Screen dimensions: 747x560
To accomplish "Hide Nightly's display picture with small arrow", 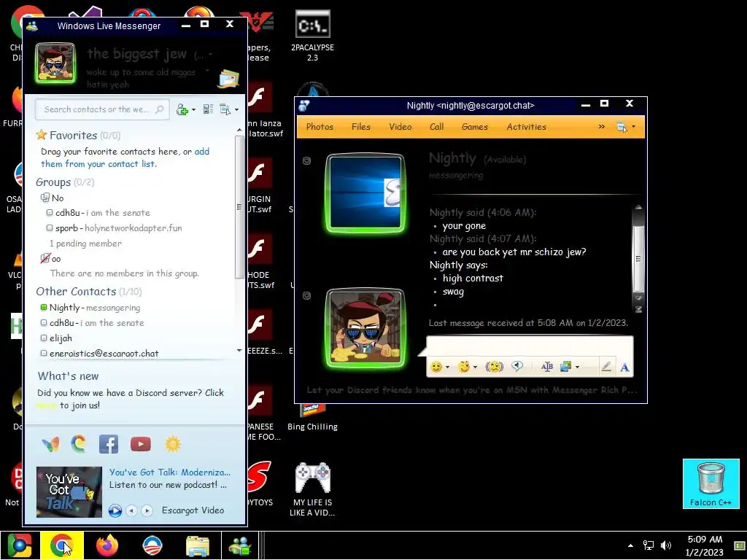I will pyautogui.click(x=307, y=161).
